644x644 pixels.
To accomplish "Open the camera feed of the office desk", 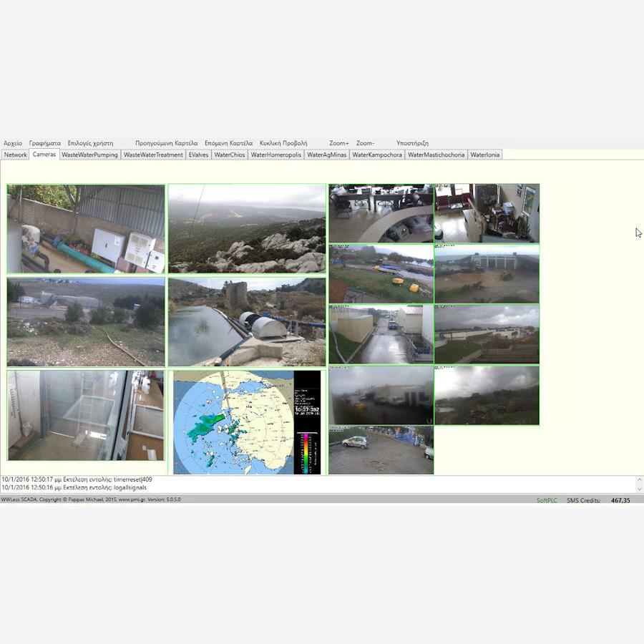I will [x=381, y=213].
